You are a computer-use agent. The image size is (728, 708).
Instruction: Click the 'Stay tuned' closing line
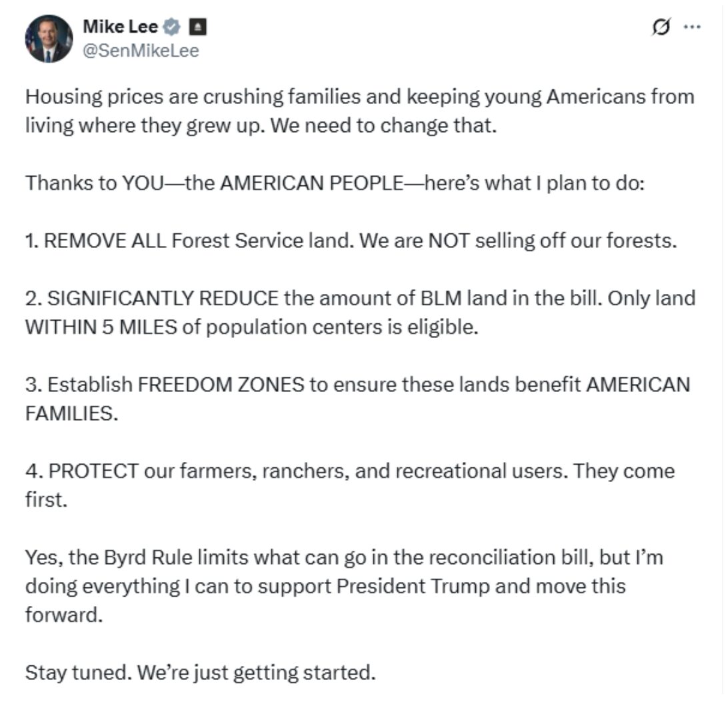200,672
